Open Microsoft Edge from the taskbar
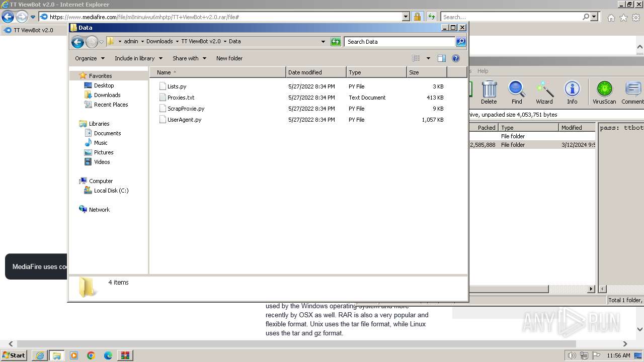644x362 pixels. coord(108,355)
